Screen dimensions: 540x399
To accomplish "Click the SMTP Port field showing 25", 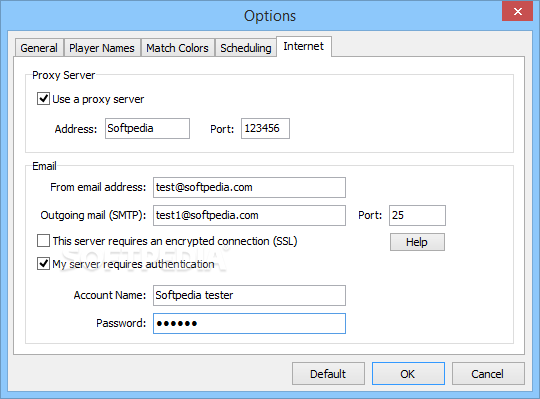I will coord(417,216).
